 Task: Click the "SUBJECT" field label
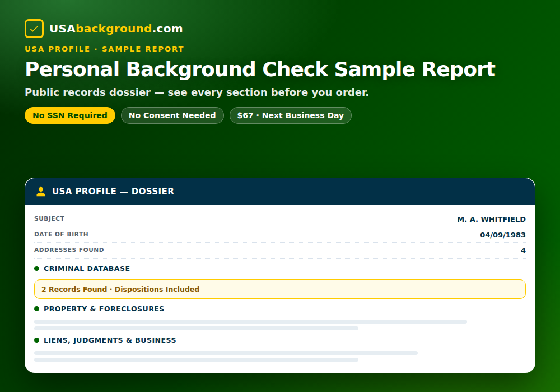pyautogui.click(x=49, y=218)
